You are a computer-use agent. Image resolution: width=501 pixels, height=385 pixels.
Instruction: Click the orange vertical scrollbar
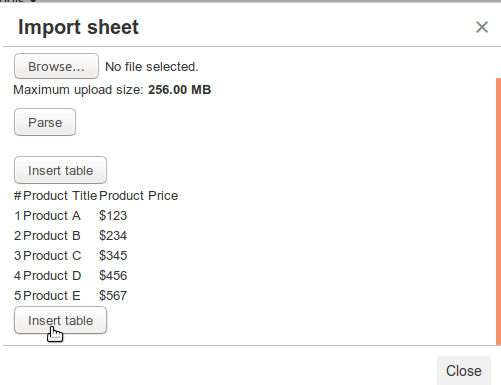498,212
